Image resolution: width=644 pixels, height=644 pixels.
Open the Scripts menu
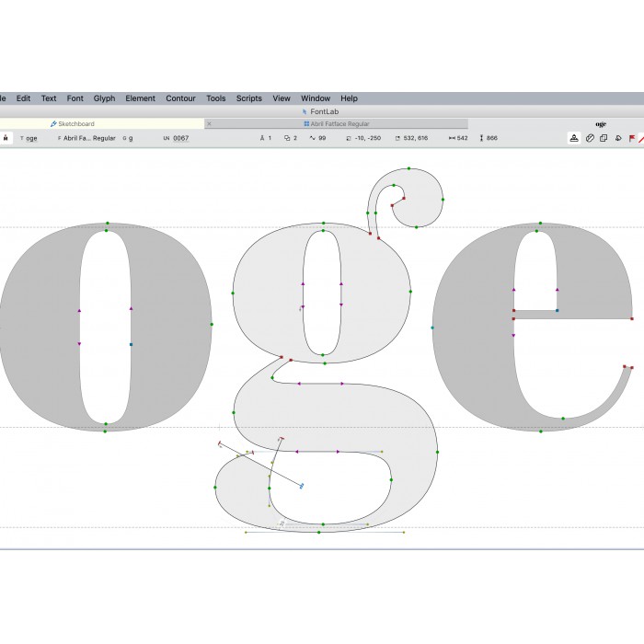[x=249, y=98]
